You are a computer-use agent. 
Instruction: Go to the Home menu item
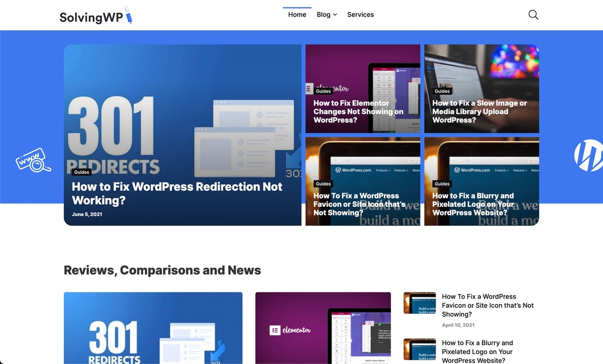pos(297,15)
